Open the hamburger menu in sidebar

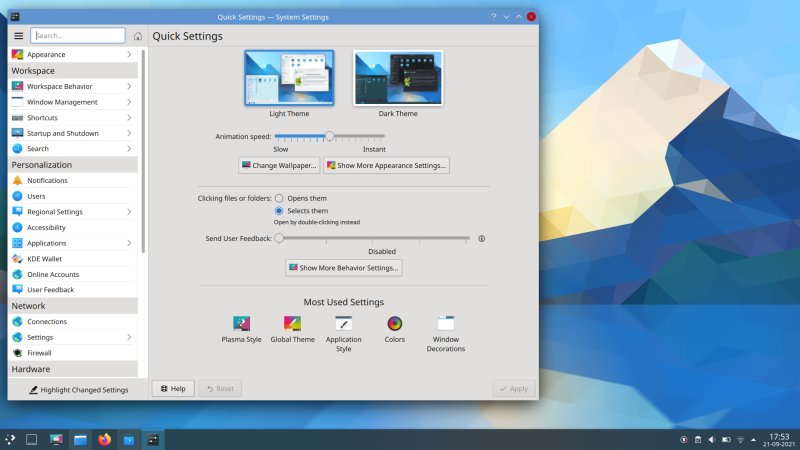pyautogui.click(x=18, y=36)
